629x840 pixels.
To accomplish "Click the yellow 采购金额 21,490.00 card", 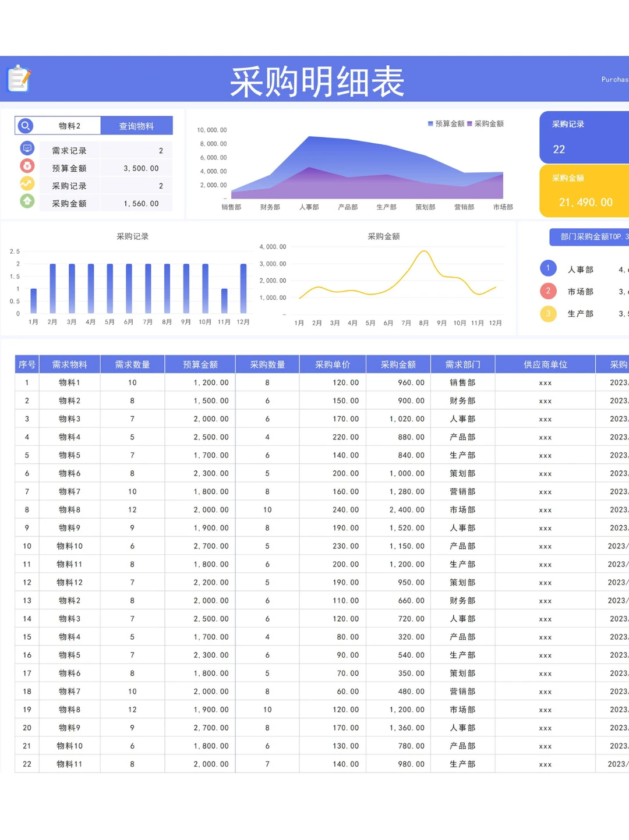I will pos(584,191).
